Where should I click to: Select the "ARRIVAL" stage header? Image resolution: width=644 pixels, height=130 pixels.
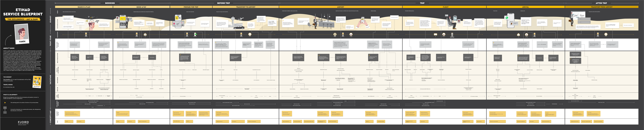point(526,7)
